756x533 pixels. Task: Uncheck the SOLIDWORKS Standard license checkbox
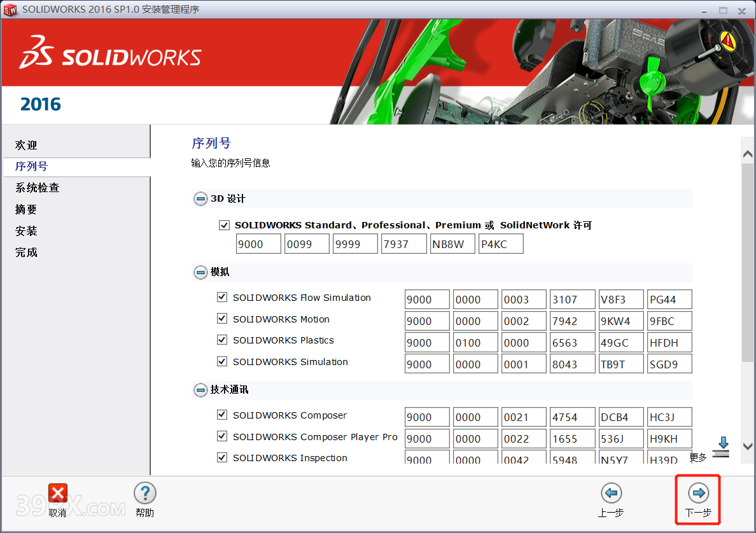tap(224, 225)
